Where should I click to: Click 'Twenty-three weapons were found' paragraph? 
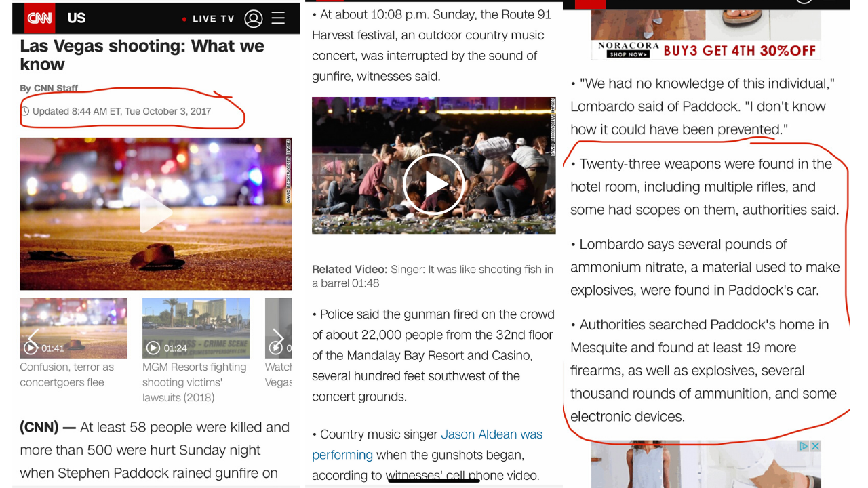tap(705, 187)
